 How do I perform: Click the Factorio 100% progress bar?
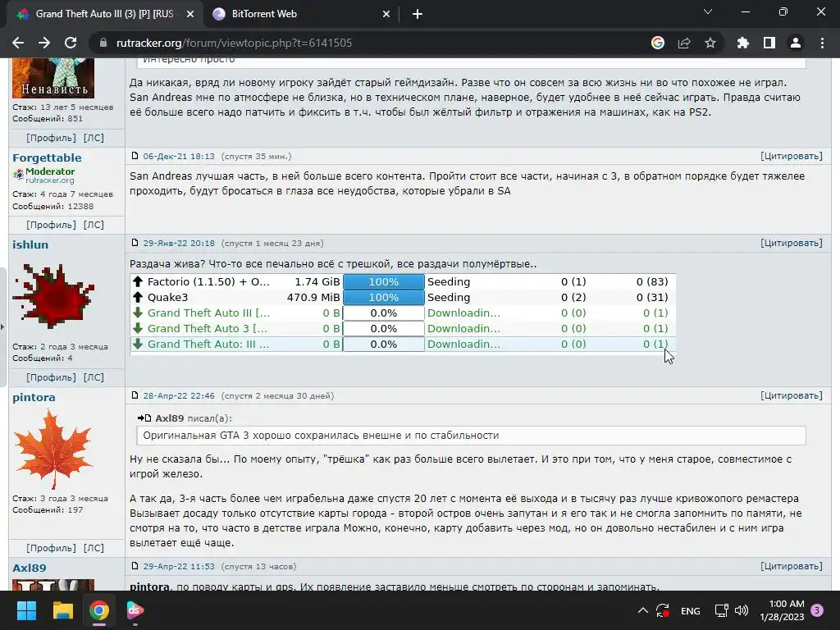tap(384, 282)
